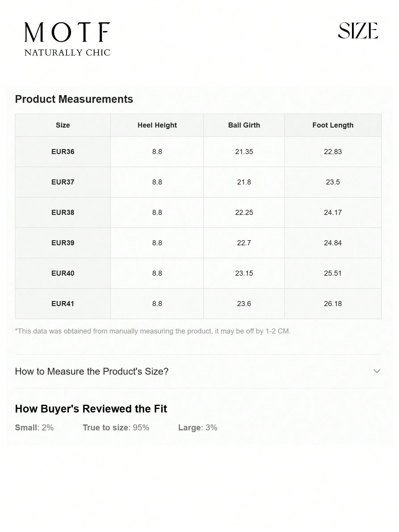Click the Product Measurements heading
The width and height of the screenshot is (399, 532).
point(74,99)
